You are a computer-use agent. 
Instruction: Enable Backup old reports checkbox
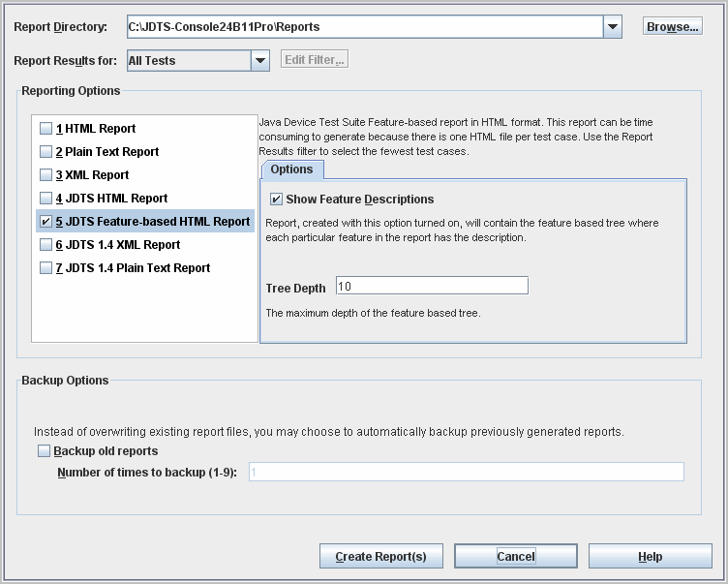pos(45,450)
